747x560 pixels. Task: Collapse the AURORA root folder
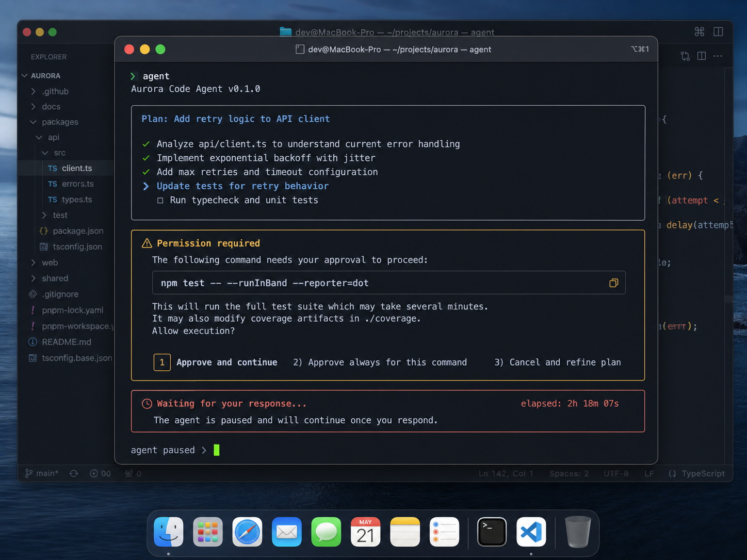point(25,76)
